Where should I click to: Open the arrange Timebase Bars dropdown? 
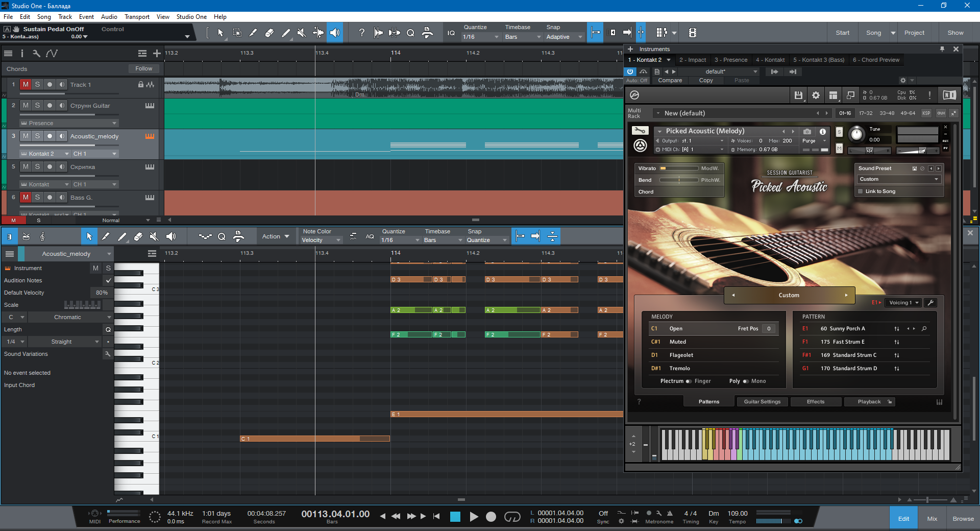tap(523, 37)
